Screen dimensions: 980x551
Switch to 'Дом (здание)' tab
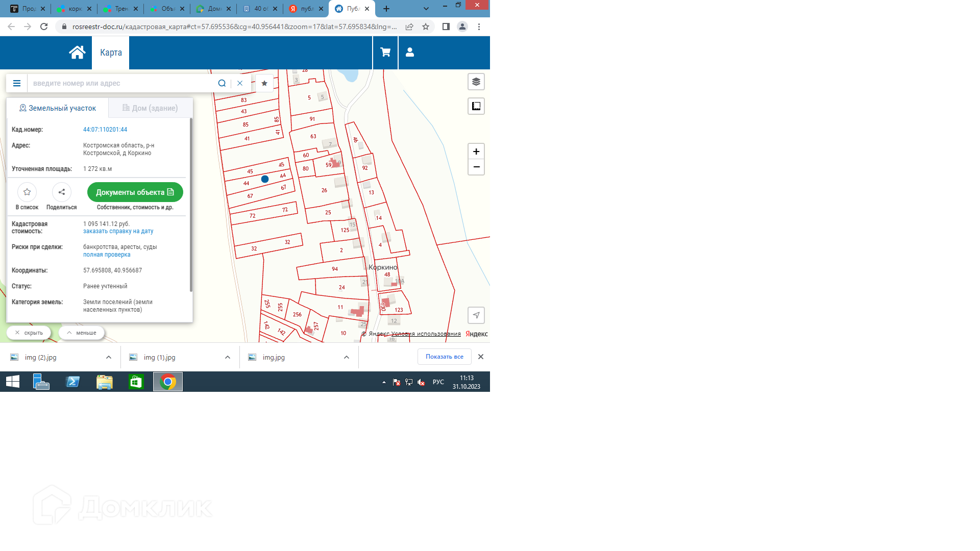(151, 108)
